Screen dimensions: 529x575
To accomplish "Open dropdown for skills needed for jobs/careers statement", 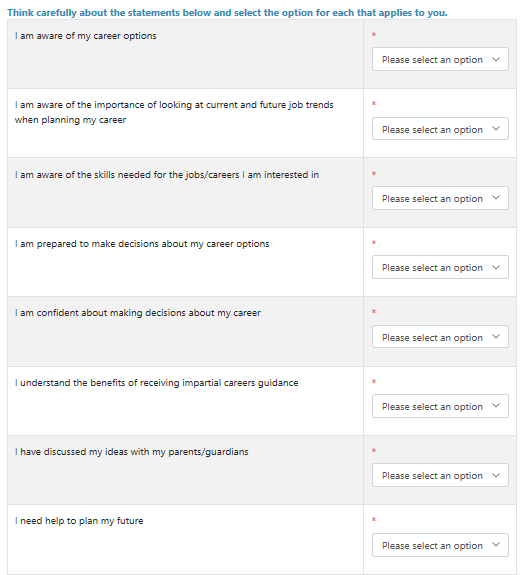I will click(440, 198).
